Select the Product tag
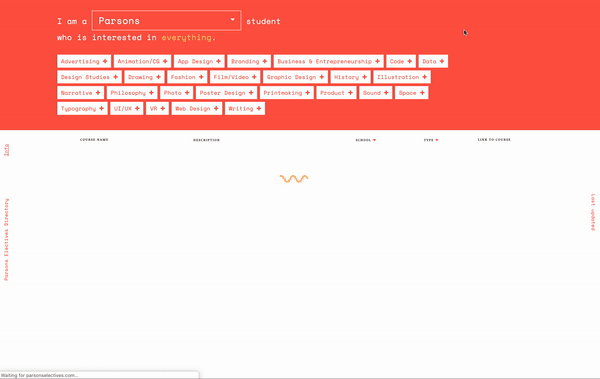600x379 pixels. pos(337,93)
